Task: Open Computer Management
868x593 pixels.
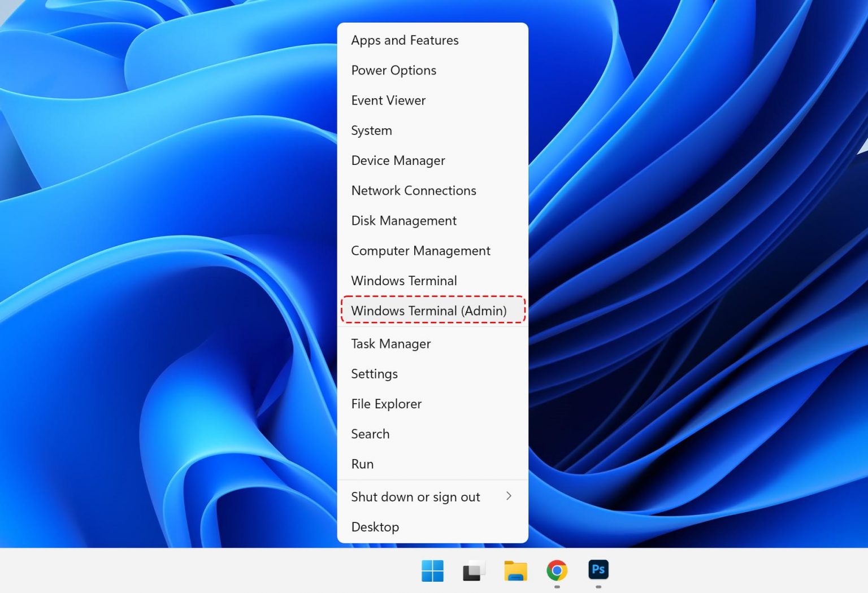Action: click(420, 250)
